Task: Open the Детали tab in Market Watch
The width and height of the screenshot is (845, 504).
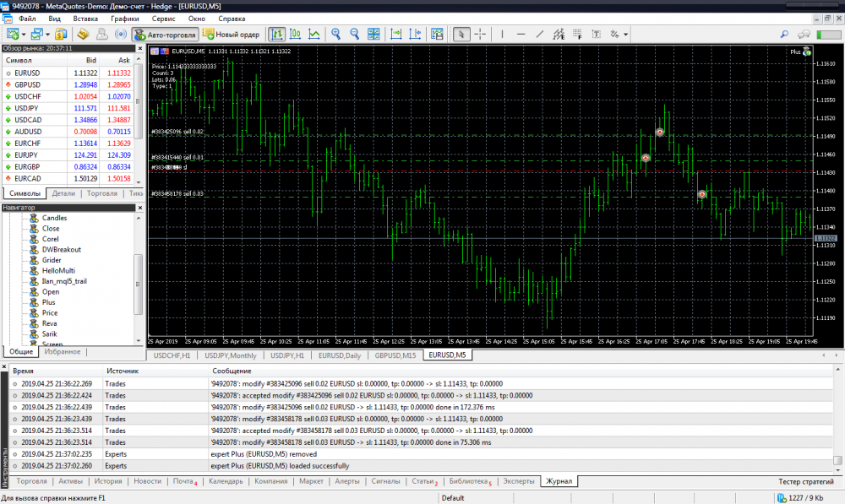Action: (63, 193)
